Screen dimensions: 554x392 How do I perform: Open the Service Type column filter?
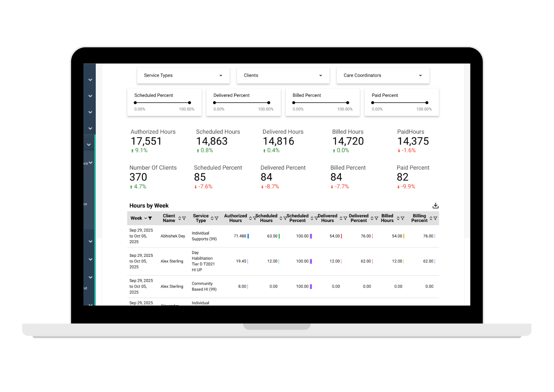[217, 218]
